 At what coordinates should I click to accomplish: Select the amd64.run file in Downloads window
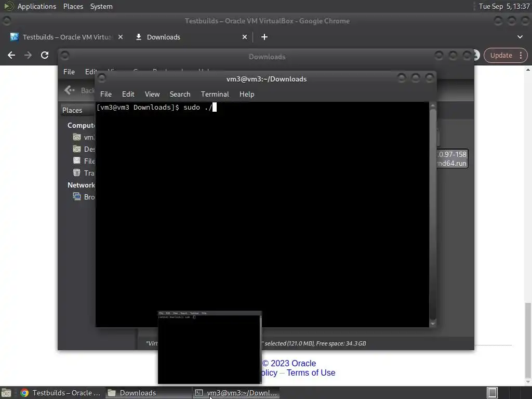(452, 159)
